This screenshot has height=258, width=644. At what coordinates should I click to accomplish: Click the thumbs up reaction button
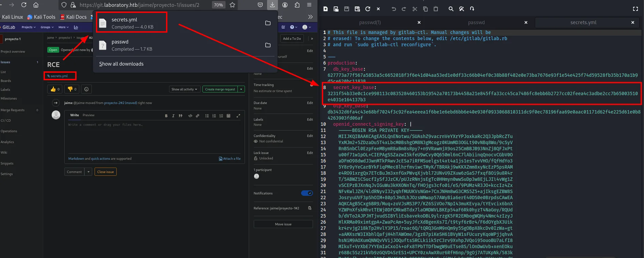[x=55, y=89]
